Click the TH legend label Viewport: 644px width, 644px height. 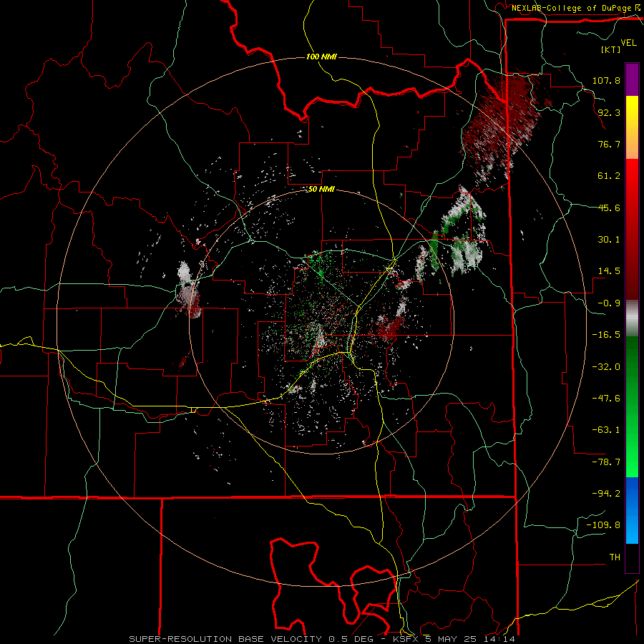coord(615,557)
